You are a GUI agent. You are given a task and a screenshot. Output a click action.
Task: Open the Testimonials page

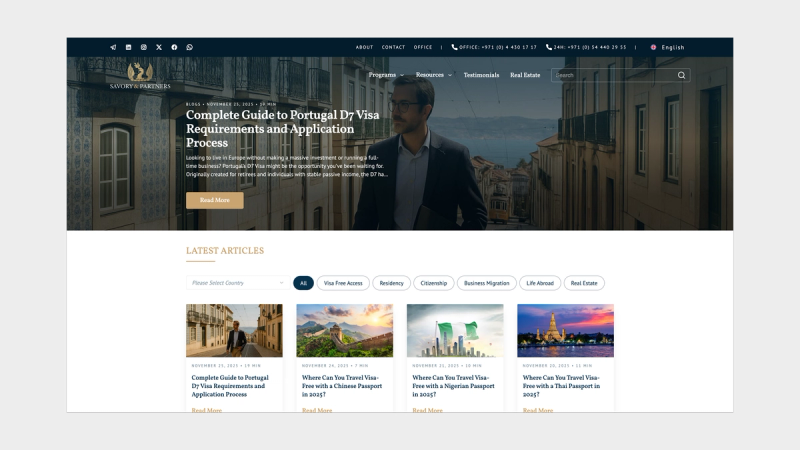[481, 75]
